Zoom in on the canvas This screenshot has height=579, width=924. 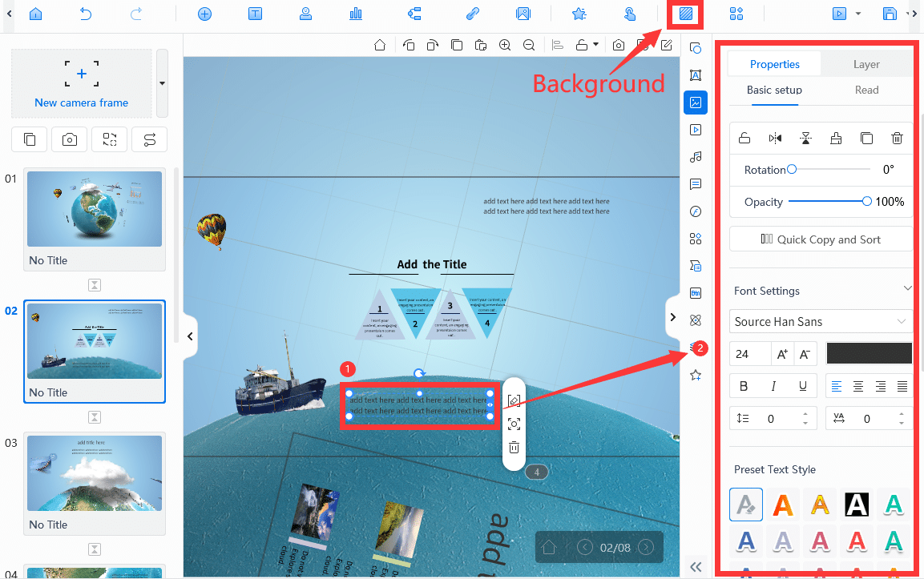(506, 46)
